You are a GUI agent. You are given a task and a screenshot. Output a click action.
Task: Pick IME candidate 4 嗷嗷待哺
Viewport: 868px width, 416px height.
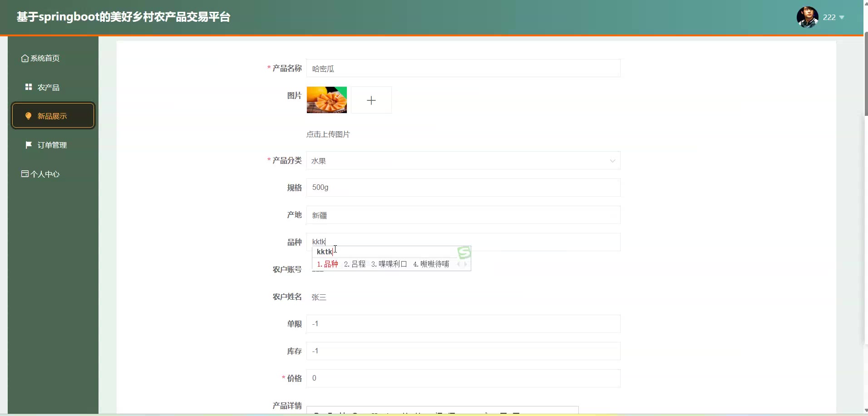coord(431,264)
